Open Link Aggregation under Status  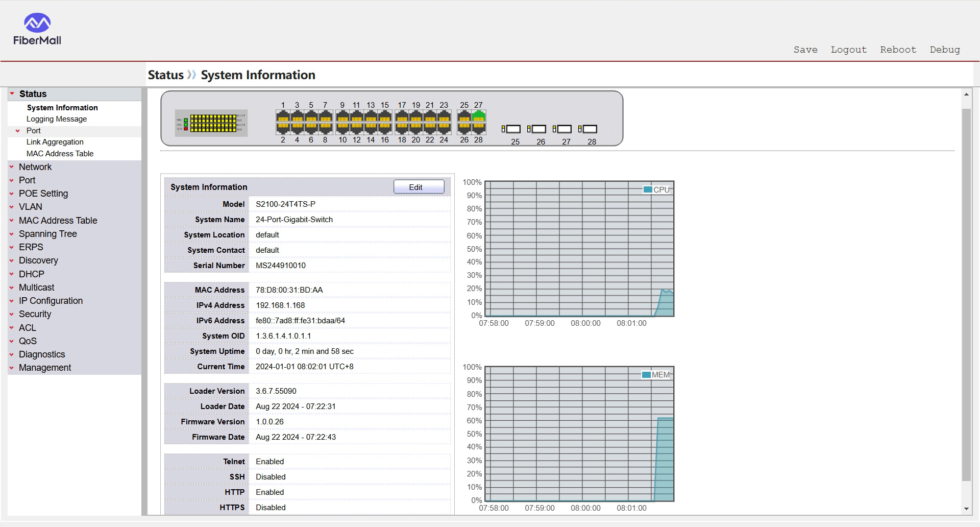click(55, 142)
